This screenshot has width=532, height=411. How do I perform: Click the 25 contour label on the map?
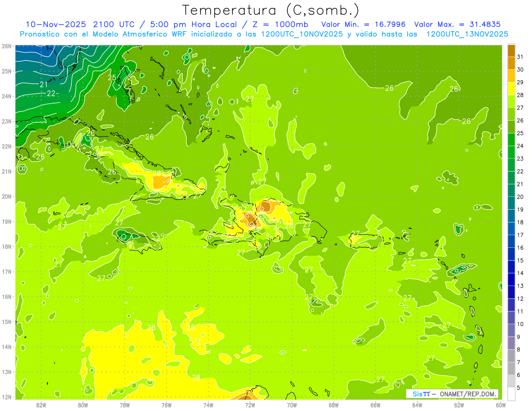[x=112, y=78]
